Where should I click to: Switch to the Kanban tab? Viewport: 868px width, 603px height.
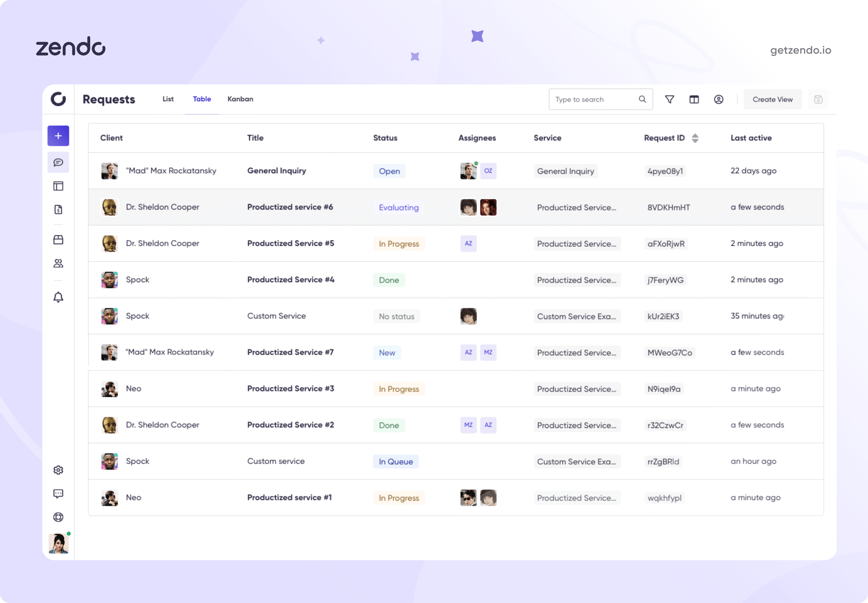click(240, 99)
